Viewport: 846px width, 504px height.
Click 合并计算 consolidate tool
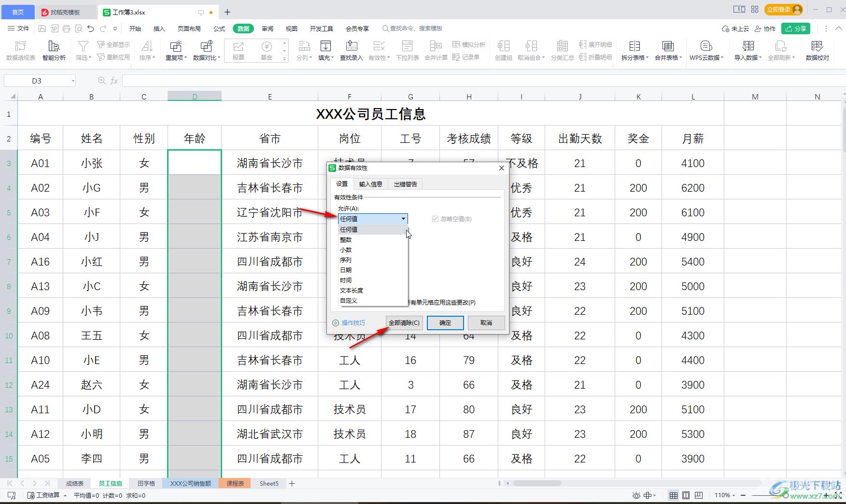click(436, 51)
